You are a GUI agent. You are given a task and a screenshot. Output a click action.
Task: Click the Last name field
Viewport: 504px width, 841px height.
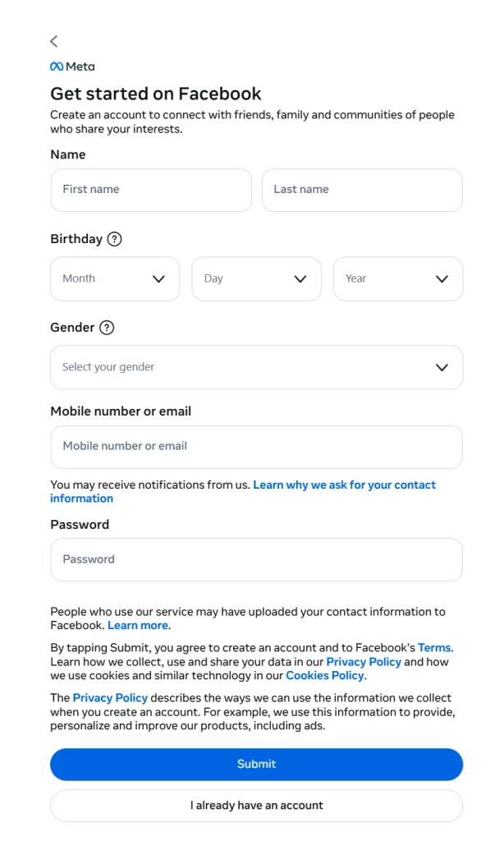pyautogui.click(x=362, y=190)
